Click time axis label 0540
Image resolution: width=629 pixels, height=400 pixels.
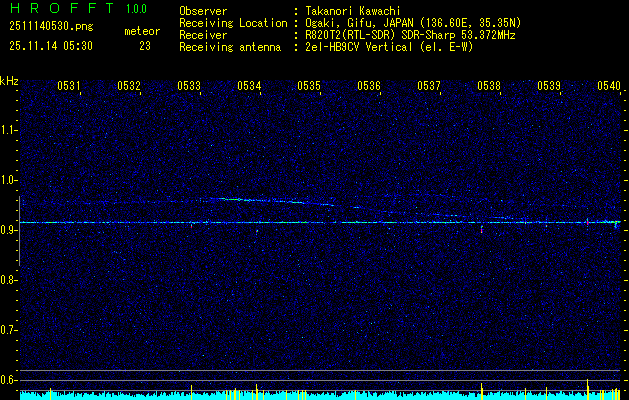[x=609, y=85]
